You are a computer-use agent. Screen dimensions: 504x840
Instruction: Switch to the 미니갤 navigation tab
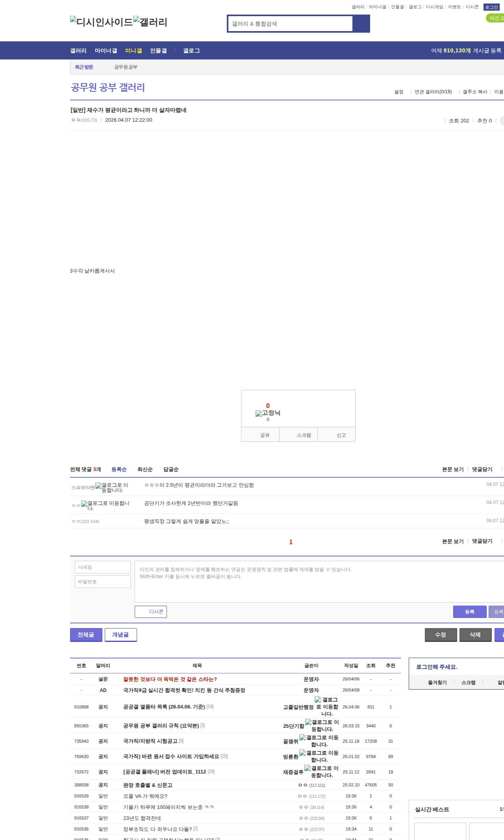click(x=133, y=51)
